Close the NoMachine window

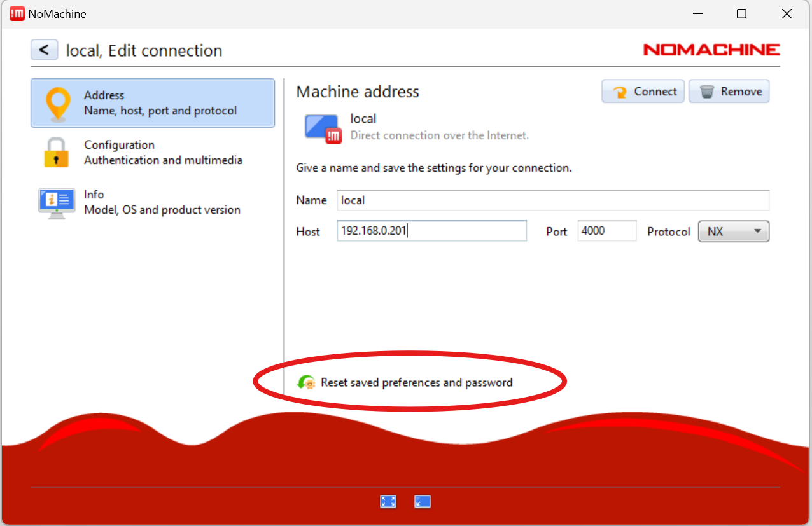(x=787, y=14)
